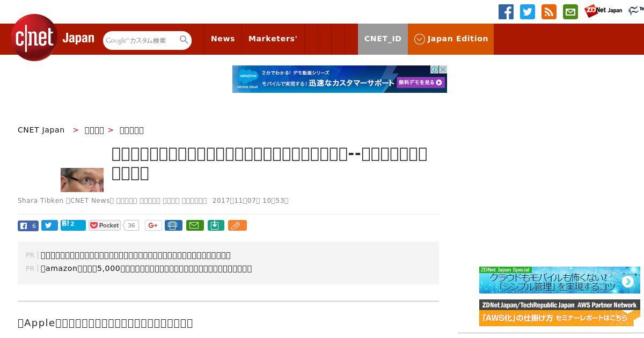The image size is (644, 338).
Task: Click the author name Shara Tibken
Action: click(40, 201)
